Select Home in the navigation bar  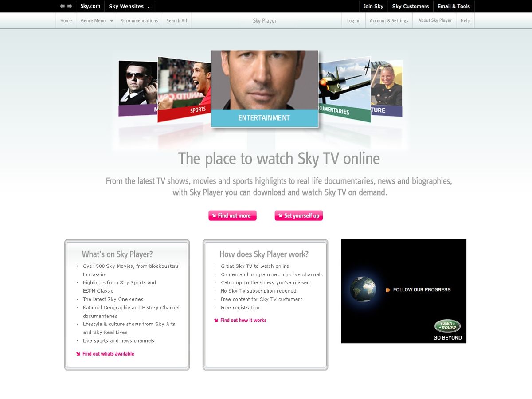pyautogui.click(x=66, y=21)
